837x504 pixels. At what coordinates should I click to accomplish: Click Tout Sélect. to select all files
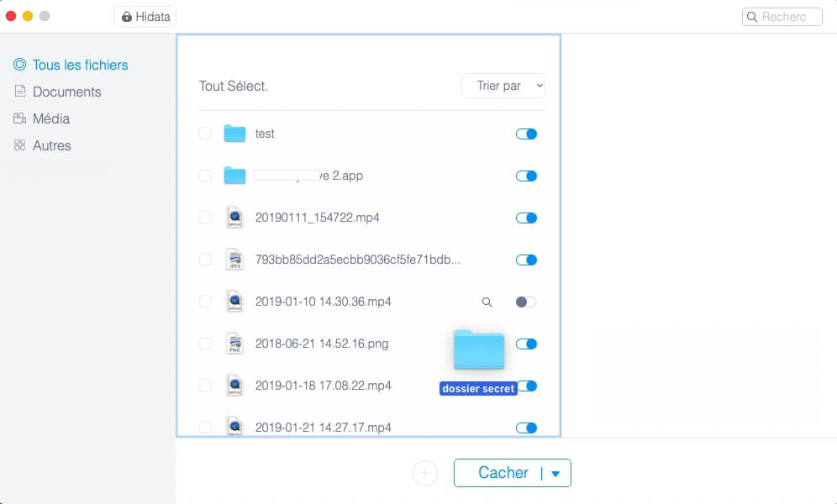pos(234,86)
